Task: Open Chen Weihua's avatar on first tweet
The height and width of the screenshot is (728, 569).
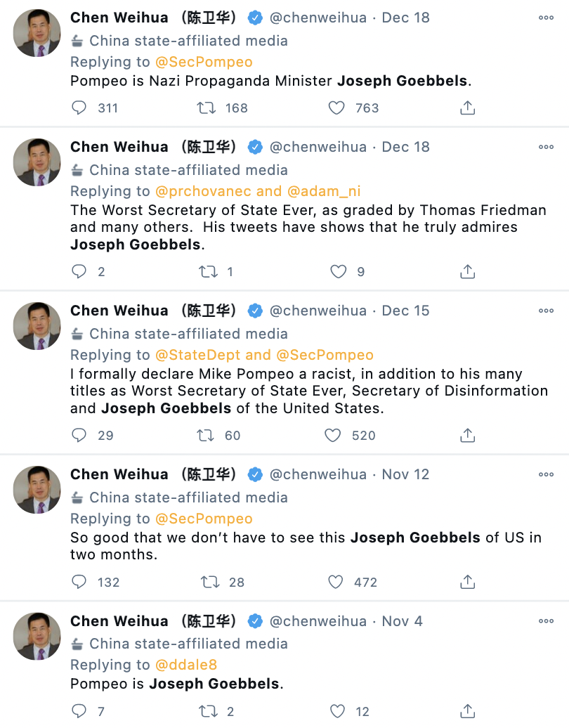Action: click(x=38, y=32)
